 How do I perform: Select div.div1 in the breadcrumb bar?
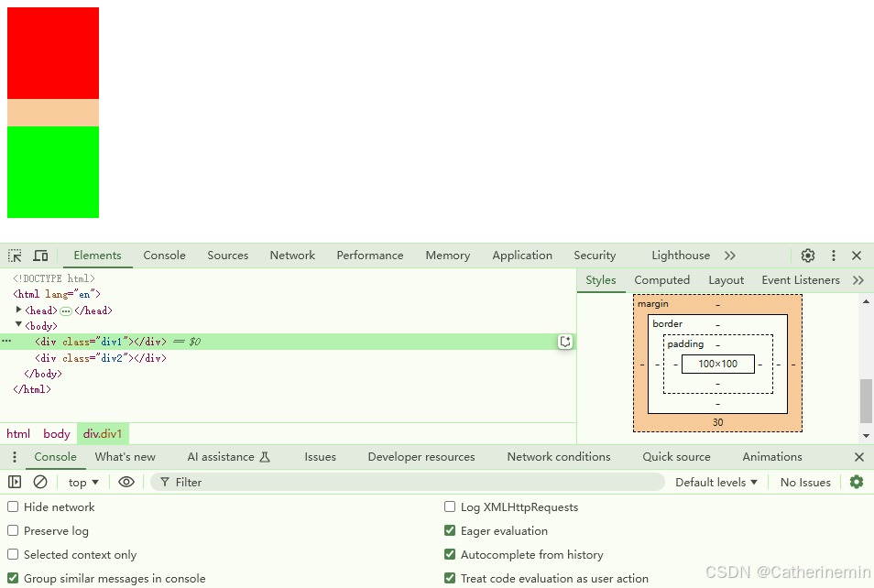point(103,433)
